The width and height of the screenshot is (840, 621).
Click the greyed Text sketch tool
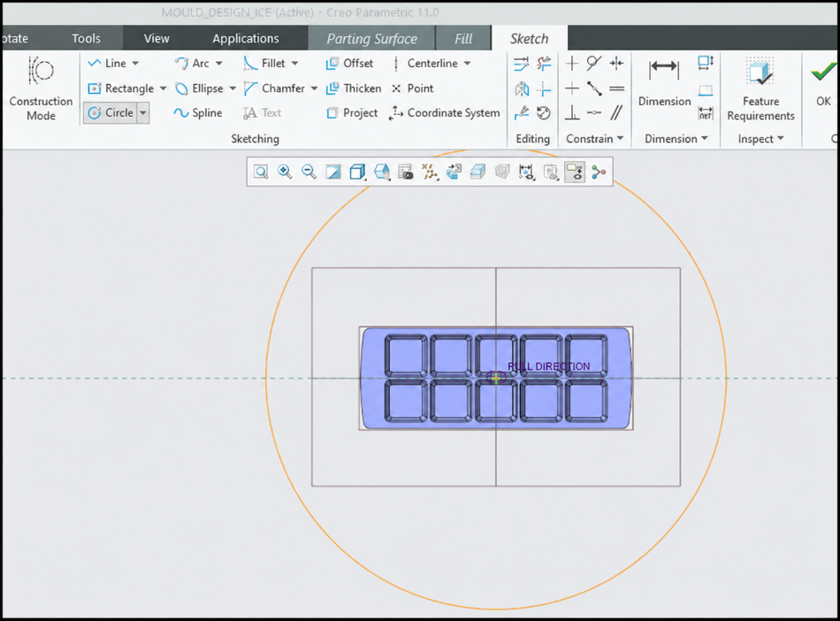[x=262, y=113]
